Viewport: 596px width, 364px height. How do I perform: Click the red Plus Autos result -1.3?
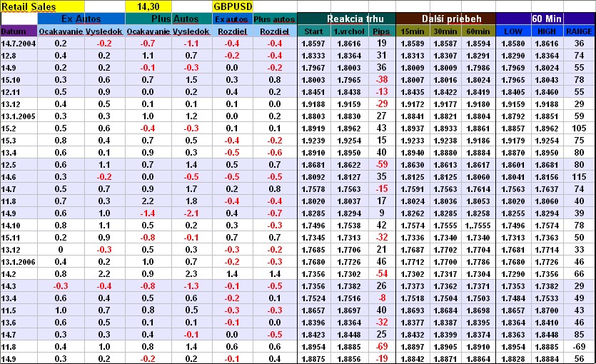pyautogui.click(x=191, y=286)
